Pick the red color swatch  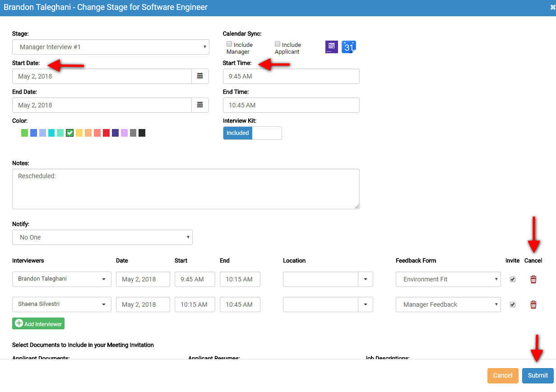point(106,133)
